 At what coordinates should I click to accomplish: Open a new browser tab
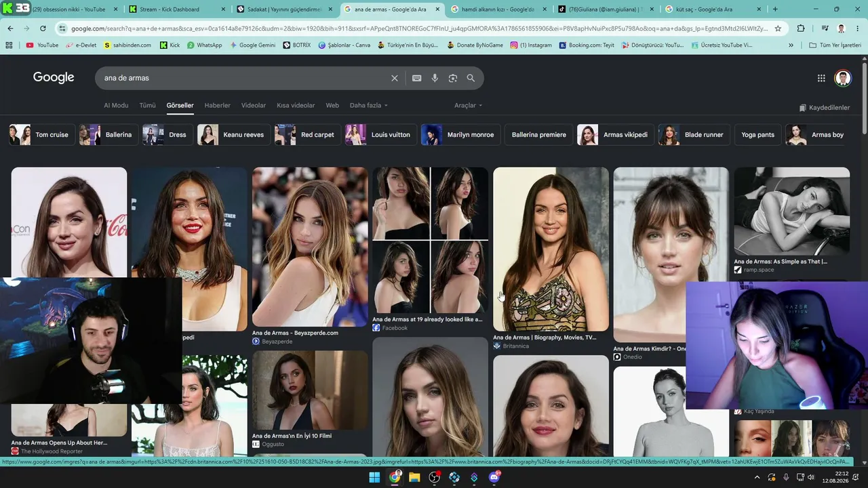[775, 9]
